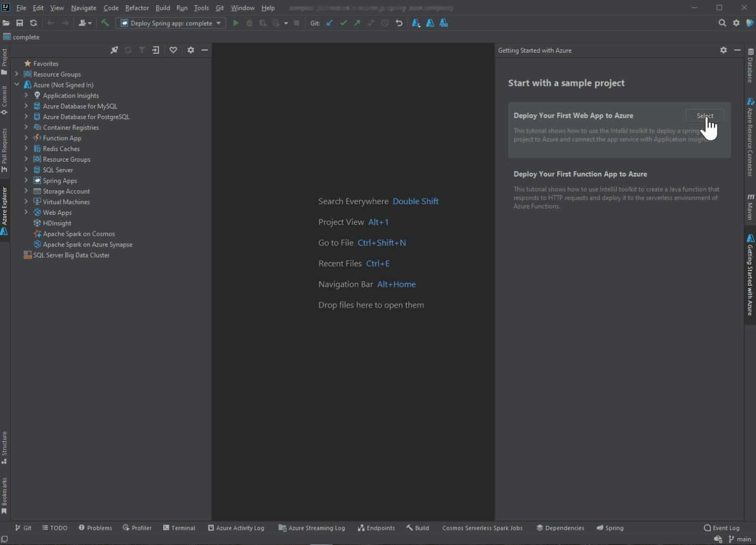Image resolution: width=756 pixels, height=545 pixels.
Task: Open Search Everywhere magnifier icon
Action: pyautogui.click(x=722, y=23)
